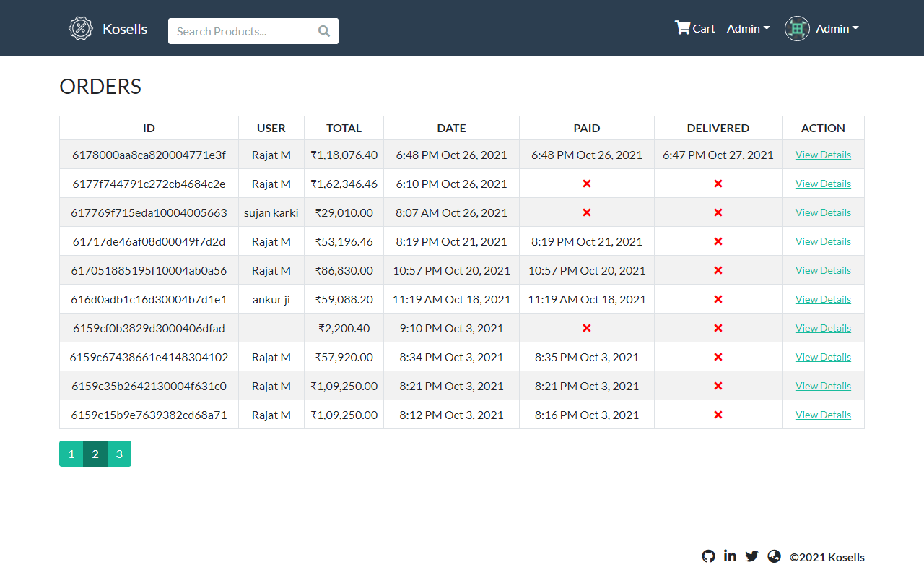Click paid time 8:35 PM Oct 3, 2021
This screenshot has width=924, height=578.
(x=587, y=357)
